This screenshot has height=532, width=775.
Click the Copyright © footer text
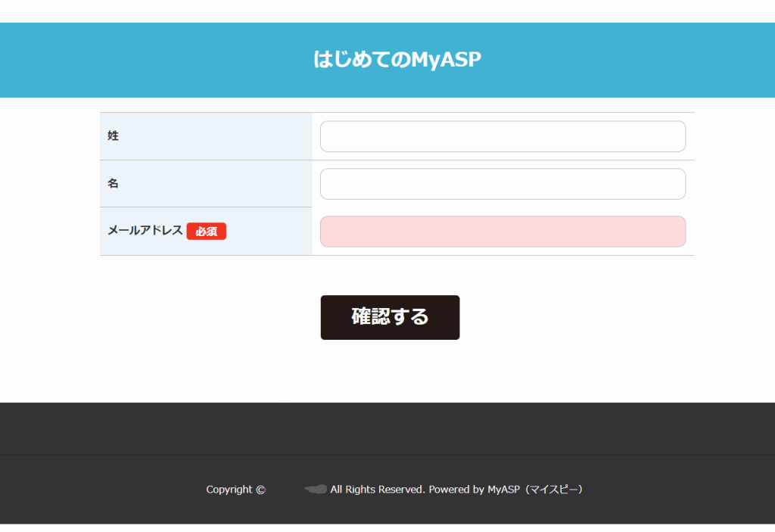click(236, 490)
